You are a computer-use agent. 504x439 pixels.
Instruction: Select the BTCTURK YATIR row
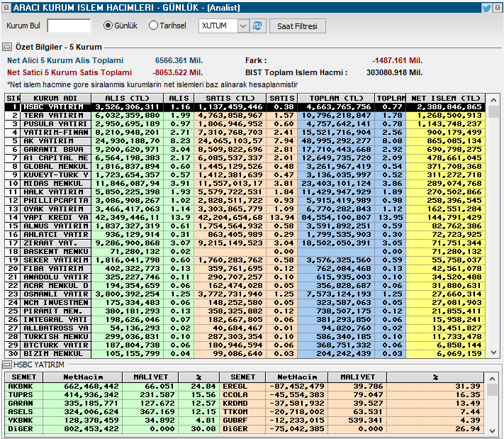[x=245, y=345]
